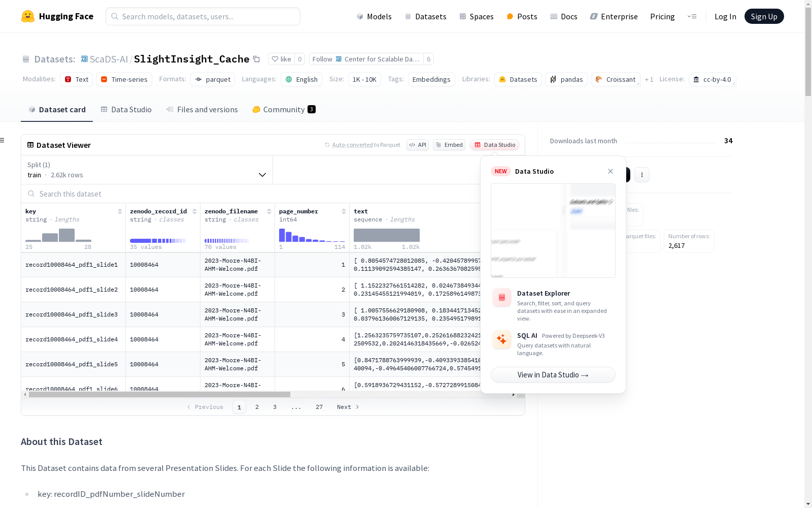The image size is (812, 508).
Task: Expand the Split train dropdown
Action: coord(147,170)
